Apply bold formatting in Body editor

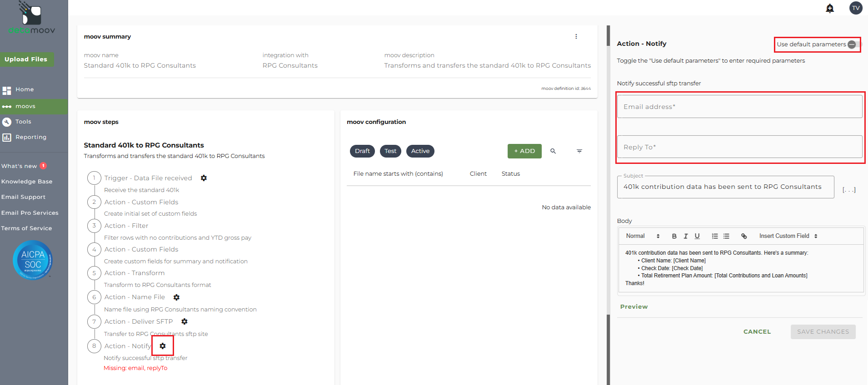click(674, 236)
